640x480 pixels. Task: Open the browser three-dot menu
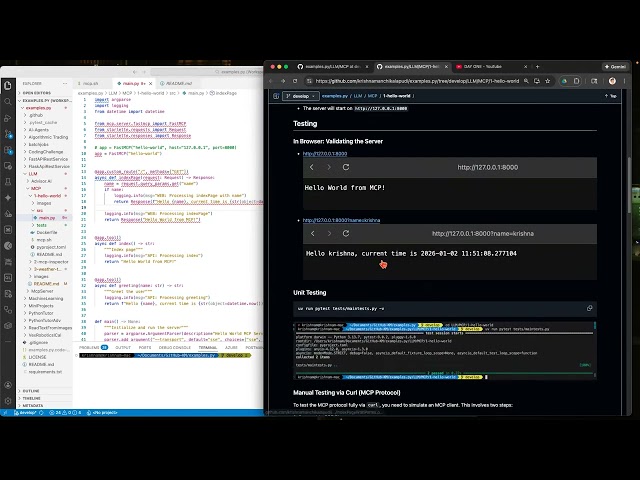(x=624, y=81)
